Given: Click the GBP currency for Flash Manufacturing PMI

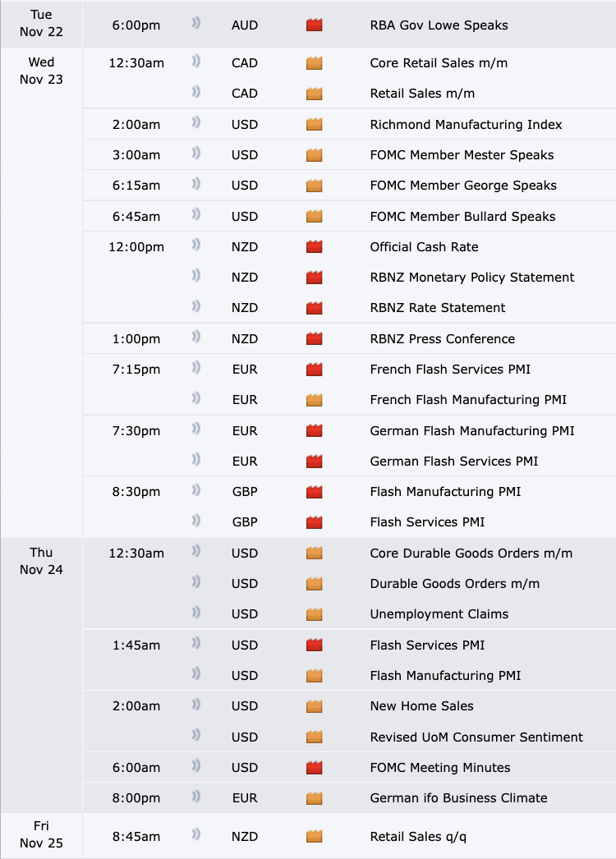Looking at the screenshot, I should pyautogui.click(x=244, y=492).
